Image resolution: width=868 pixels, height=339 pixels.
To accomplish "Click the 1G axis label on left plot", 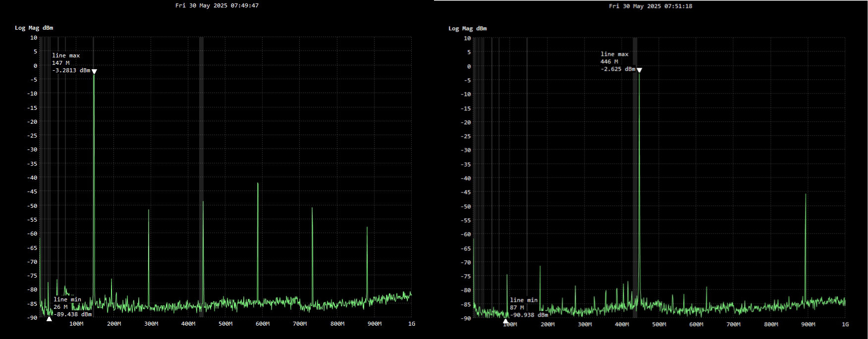I will click(411, 324).
